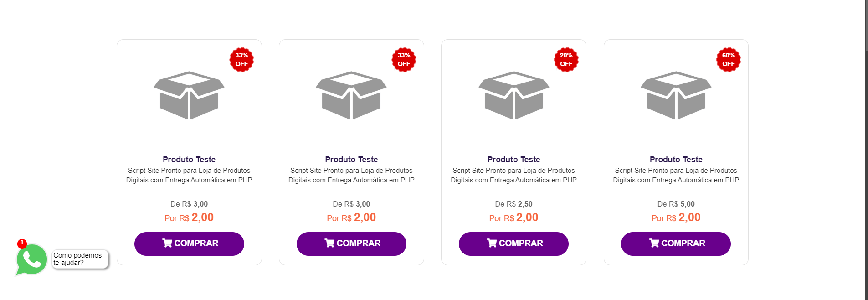Select the first product's box image
Viewport: 868px width, 300px height.
coord(189,95)
